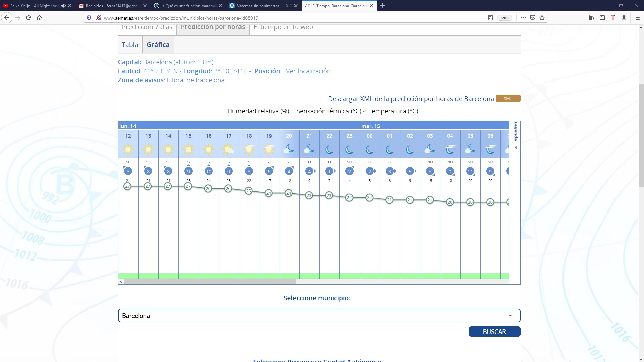Image resolution: width=644 pixels, height=362 pixels.
Task: Click the BUSCAR button
Action: [x=494, y=332]
